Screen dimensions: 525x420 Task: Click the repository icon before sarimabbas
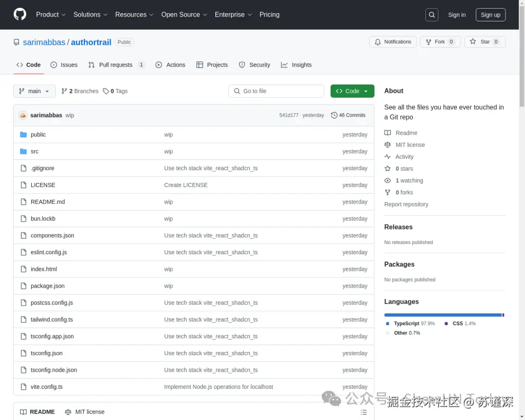16,42
